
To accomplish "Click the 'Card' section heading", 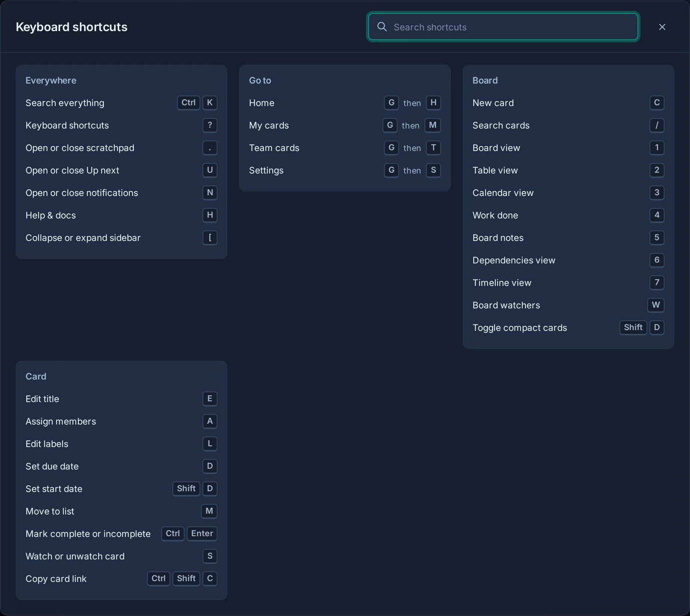I will point(36,376).
